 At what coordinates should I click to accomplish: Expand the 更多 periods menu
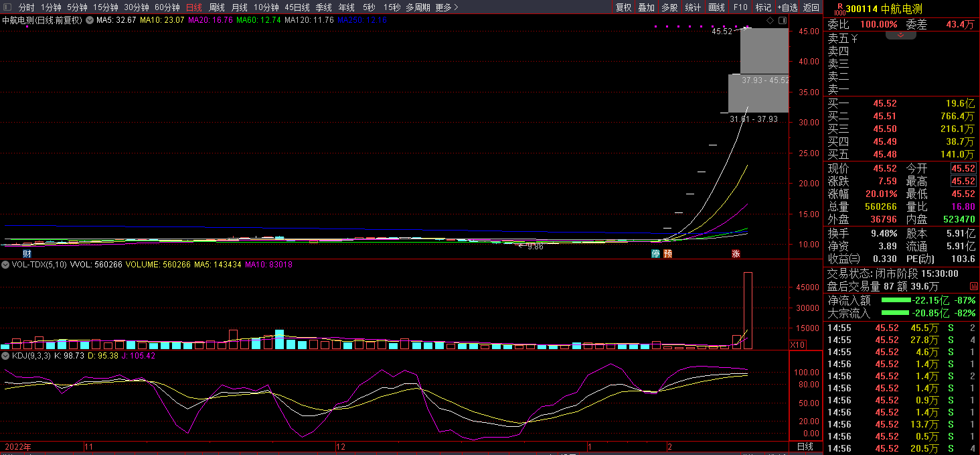pyautogui.click(x=446, y=7)
